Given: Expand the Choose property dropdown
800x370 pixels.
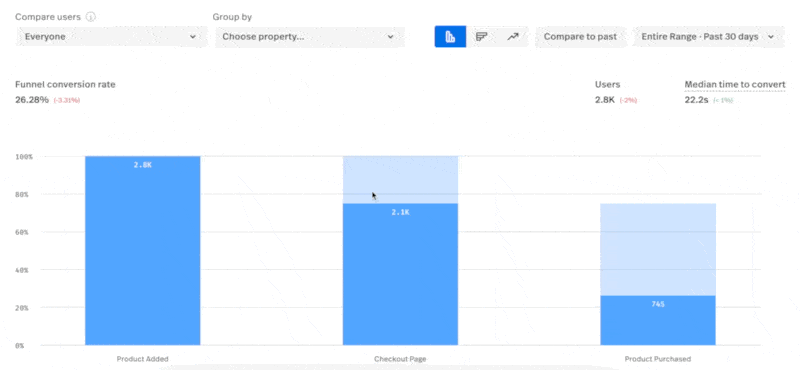Looking at the screenshot, I should tap(310, 37).
